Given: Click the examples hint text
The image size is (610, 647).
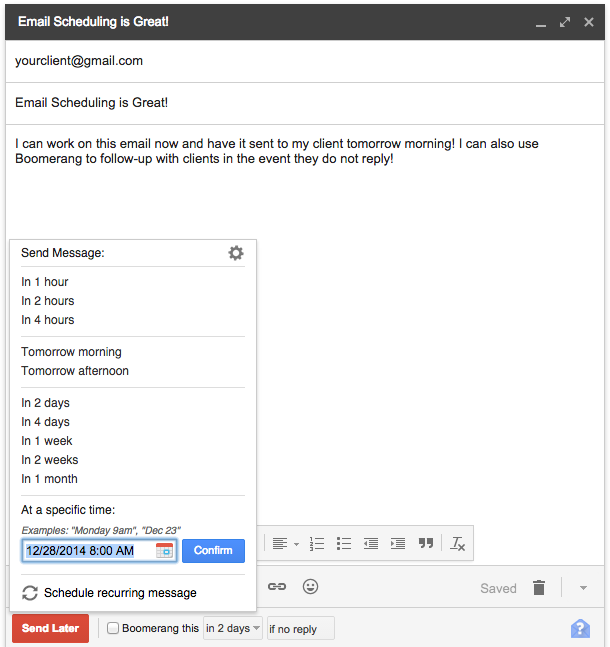Looking at the screenshot, I should pyautogui.click(x=101, y=531).
